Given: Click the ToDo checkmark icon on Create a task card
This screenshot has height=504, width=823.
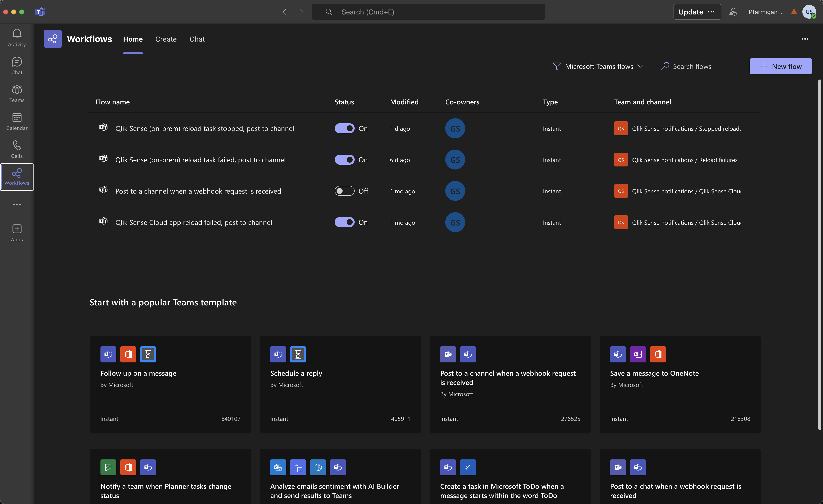Looking at the screenshot, I should click(x=468, y=467).
